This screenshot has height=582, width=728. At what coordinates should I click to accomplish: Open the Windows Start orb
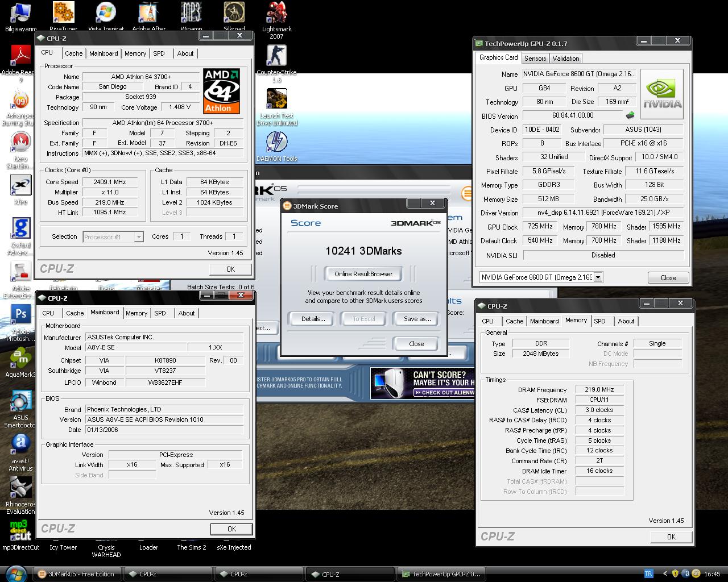click(15, 573)
